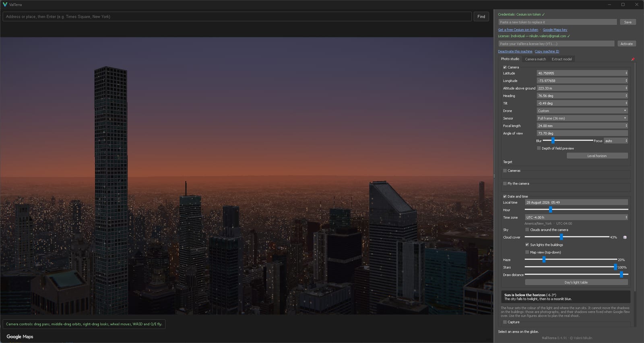Click the Tilt spinner arrows
Screen dimensions: 644x343
click(x=626, y=103)
